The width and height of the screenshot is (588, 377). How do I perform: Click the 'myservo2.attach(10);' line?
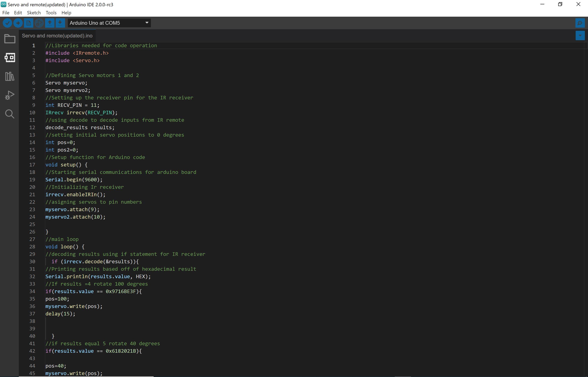(75, 217)
